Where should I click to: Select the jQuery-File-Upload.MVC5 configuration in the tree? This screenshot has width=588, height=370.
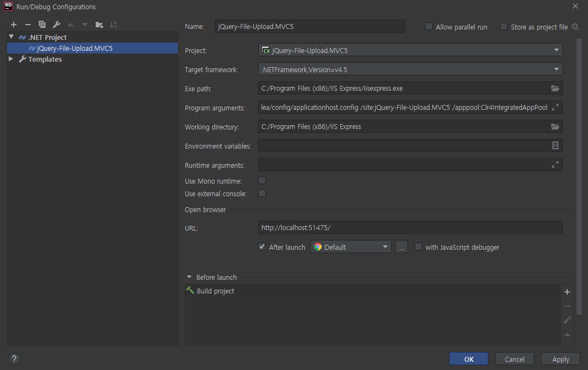click(92, 48)
